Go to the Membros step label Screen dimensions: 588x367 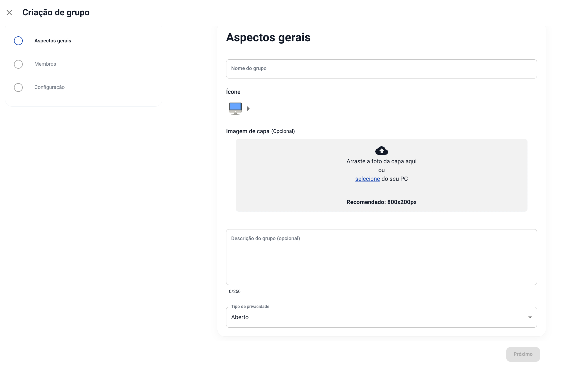[45, 64]
